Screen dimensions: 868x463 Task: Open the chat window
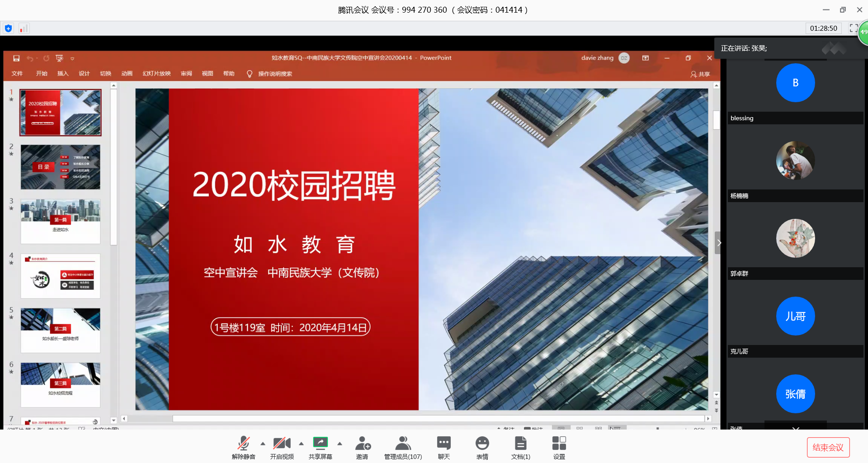443,444
